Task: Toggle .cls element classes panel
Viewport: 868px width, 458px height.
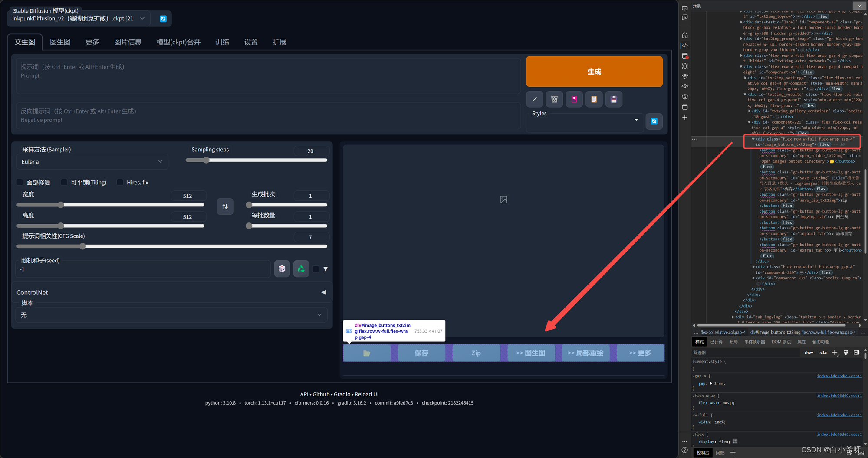Action: (822, 353)
